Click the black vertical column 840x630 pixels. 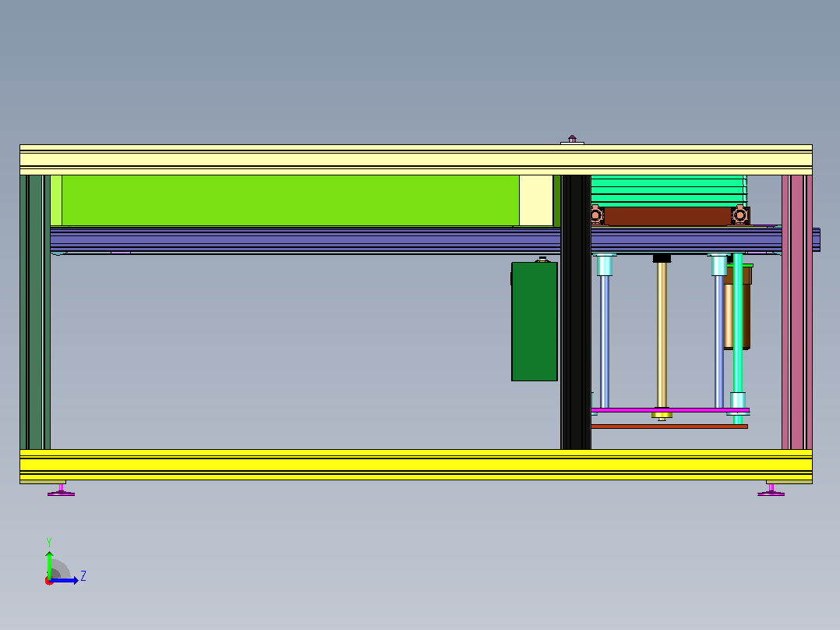576,312
